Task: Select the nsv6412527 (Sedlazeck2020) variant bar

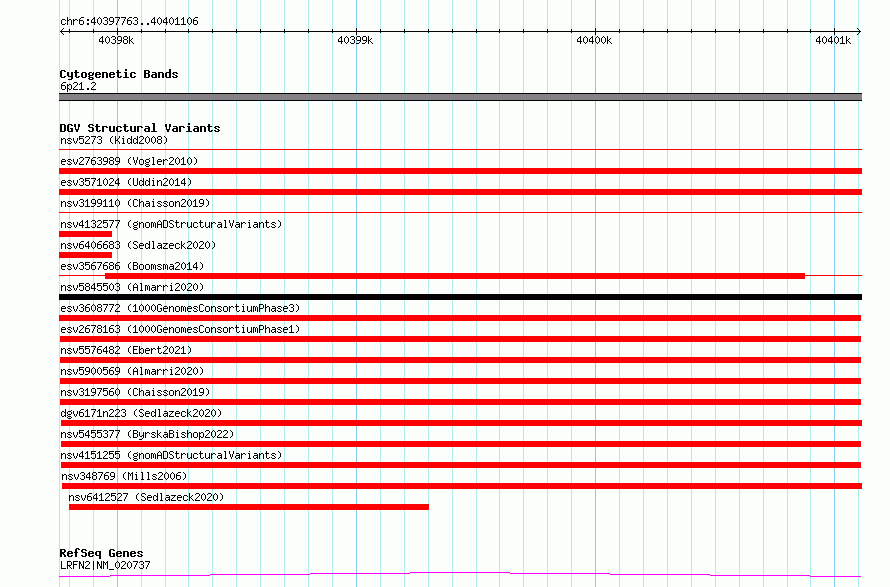Action: click(249, 507)
